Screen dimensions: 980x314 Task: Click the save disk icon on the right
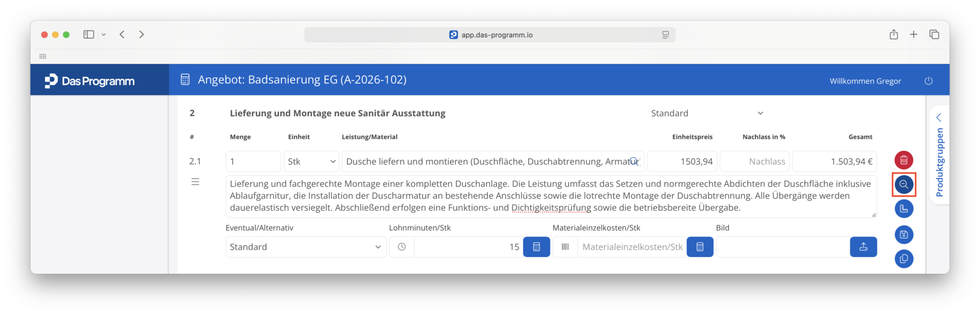pyautogui.click(x=903, y=234)
